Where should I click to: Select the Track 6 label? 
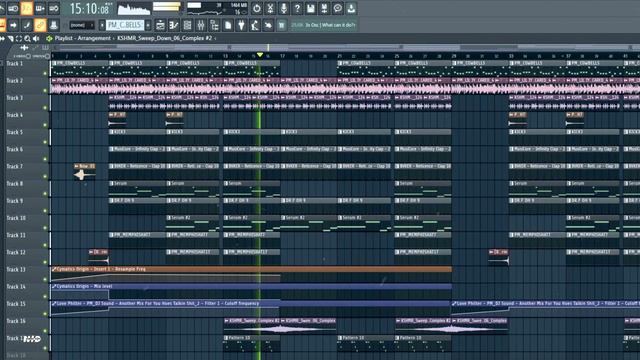(x=15, y=149)
